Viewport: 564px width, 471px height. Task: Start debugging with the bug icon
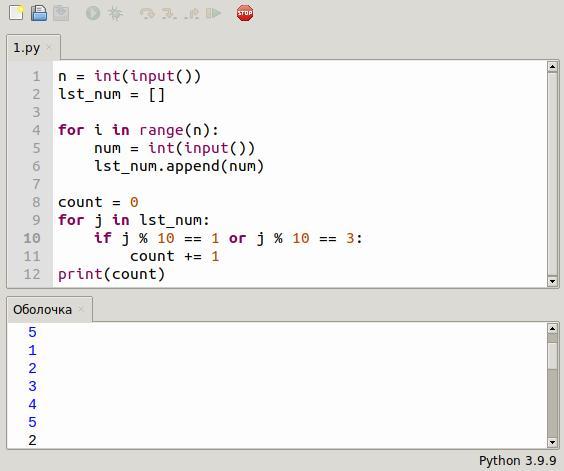pos(115,13)
